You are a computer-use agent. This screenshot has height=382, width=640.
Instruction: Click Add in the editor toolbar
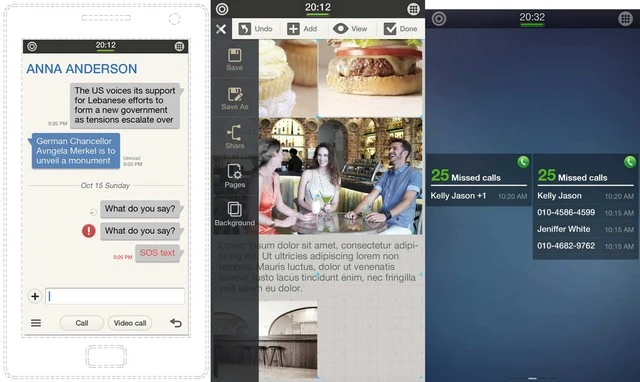coord(302,29)
